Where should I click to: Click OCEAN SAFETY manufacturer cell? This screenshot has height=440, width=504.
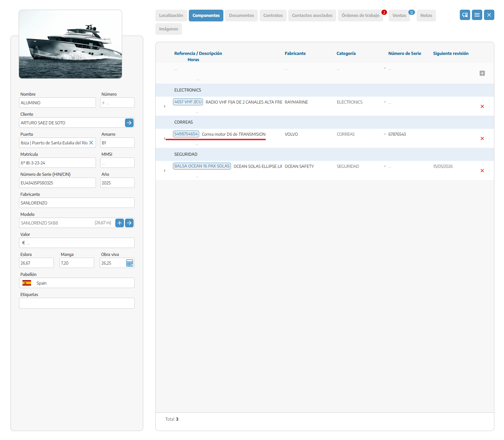[299, 166]
